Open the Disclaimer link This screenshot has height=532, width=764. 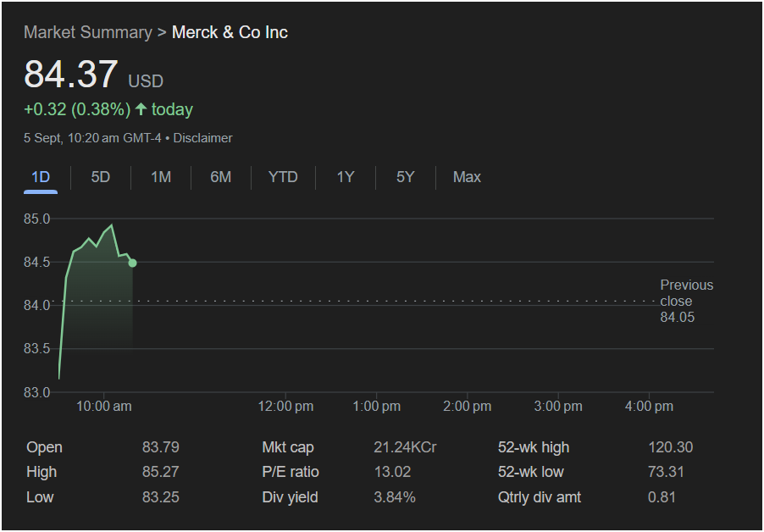(x=202, y=138)
